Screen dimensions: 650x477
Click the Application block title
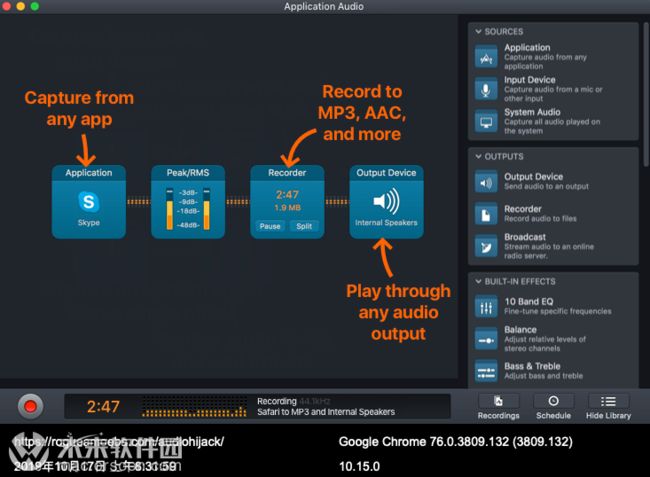pyautogui.click(x=89, y=173)
